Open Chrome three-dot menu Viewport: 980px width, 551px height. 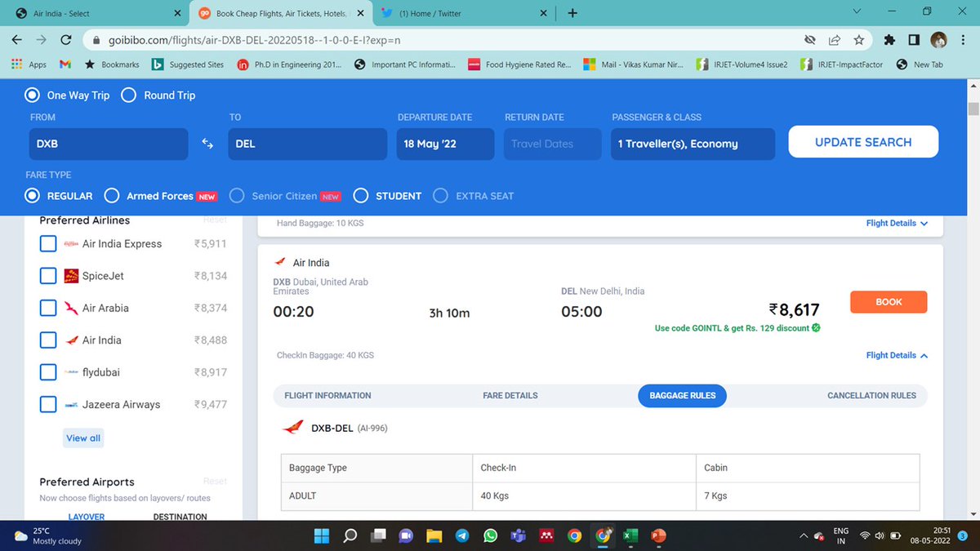(x=964, y=39)
